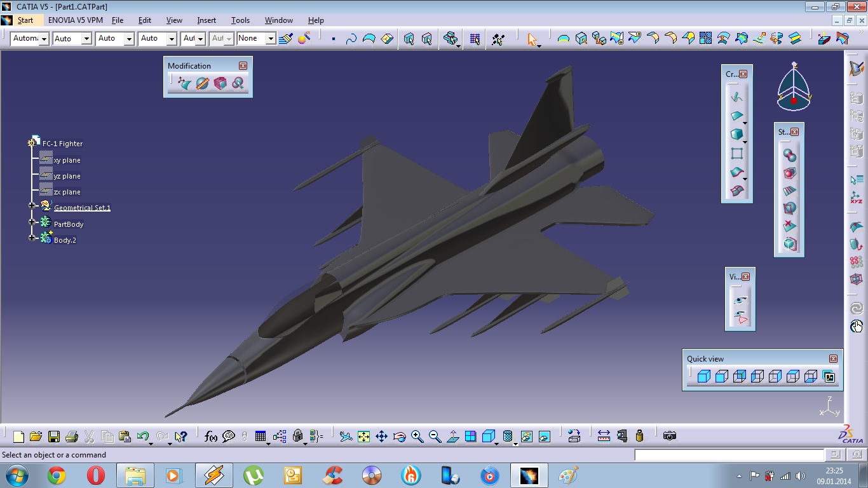Save the part with the floppy icon
868x488 pixels.
(53, 437)
